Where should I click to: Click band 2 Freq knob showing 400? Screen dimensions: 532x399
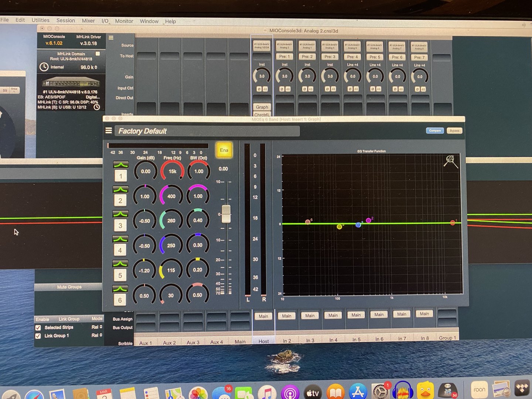(x=171, y=196)
